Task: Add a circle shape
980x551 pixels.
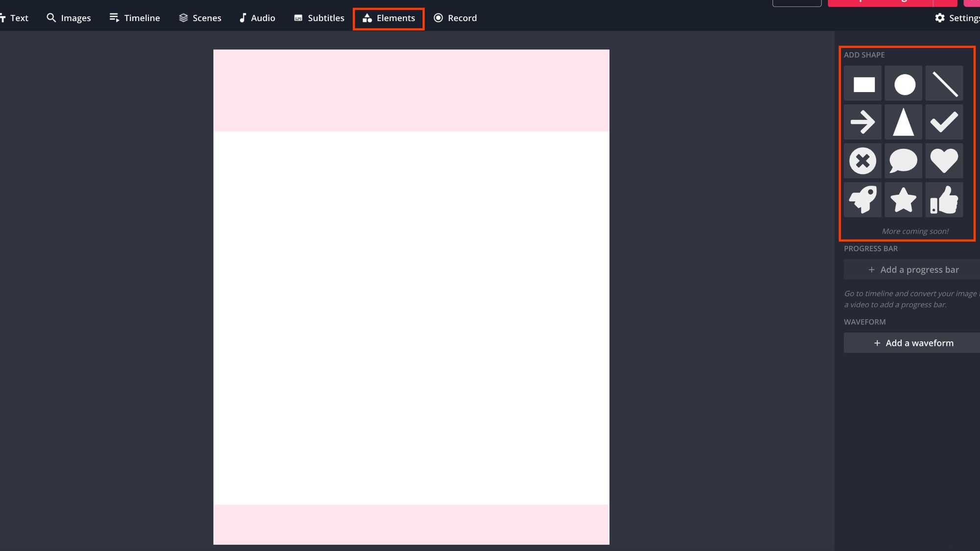Action: (x=904, y=84)
